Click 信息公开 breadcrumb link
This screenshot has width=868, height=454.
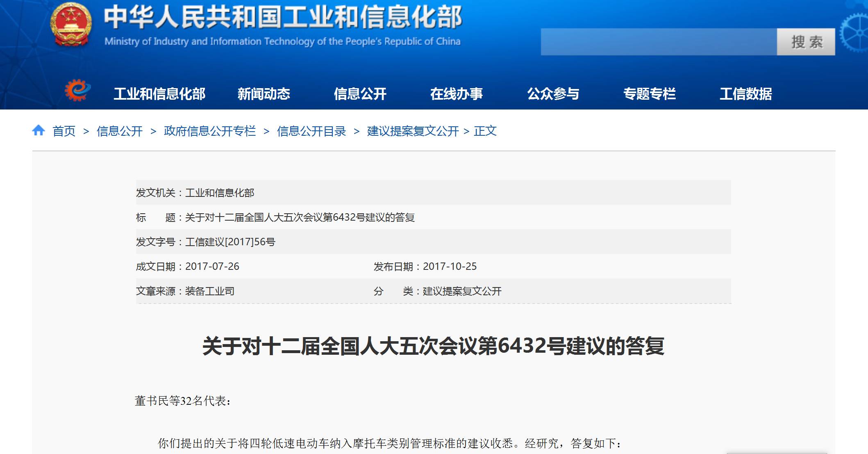(120, 131)
